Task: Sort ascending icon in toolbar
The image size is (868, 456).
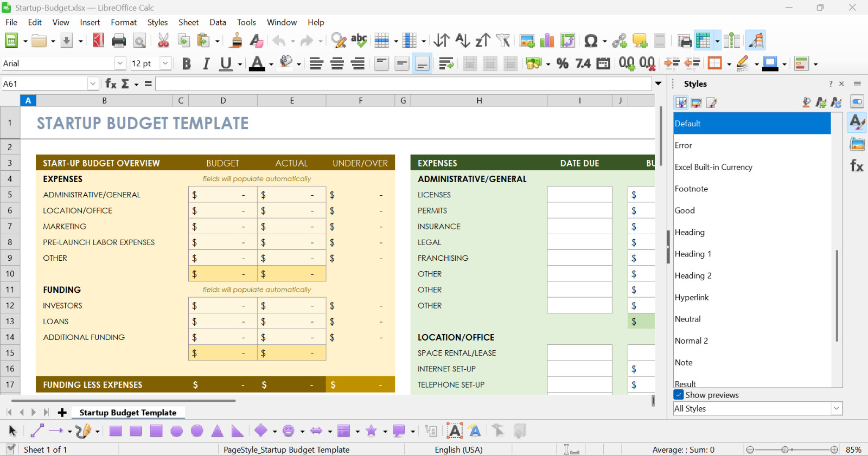Action: click(x=462, y=41)
